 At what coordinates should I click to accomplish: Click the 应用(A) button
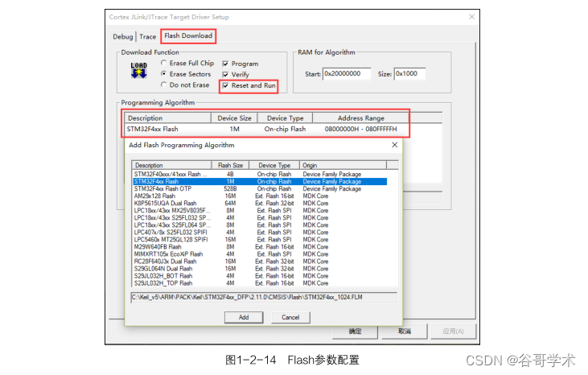(x=453, y=331)
